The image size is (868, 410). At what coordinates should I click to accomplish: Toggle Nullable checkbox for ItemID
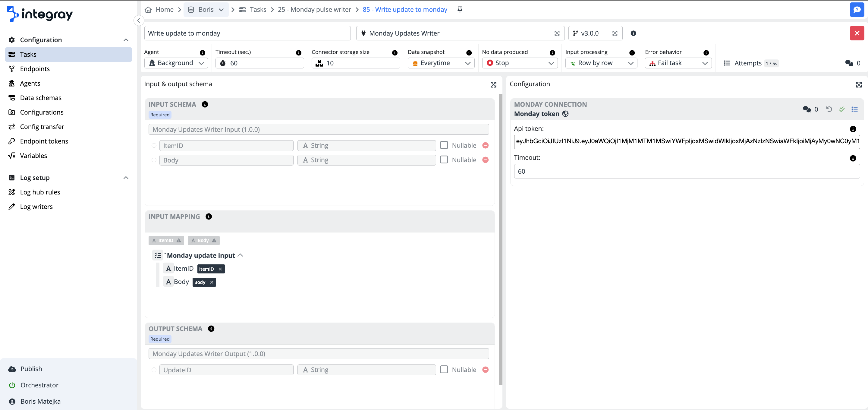[x=444, y=145]
